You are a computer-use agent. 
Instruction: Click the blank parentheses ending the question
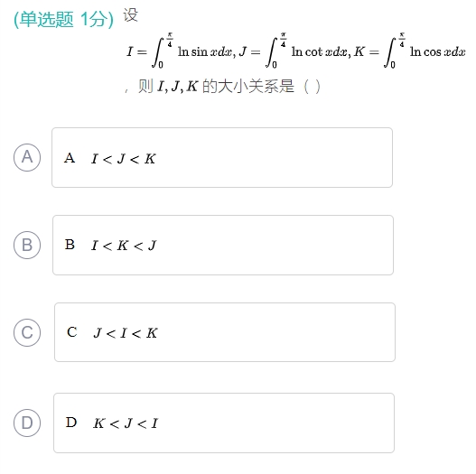(312, 87)
